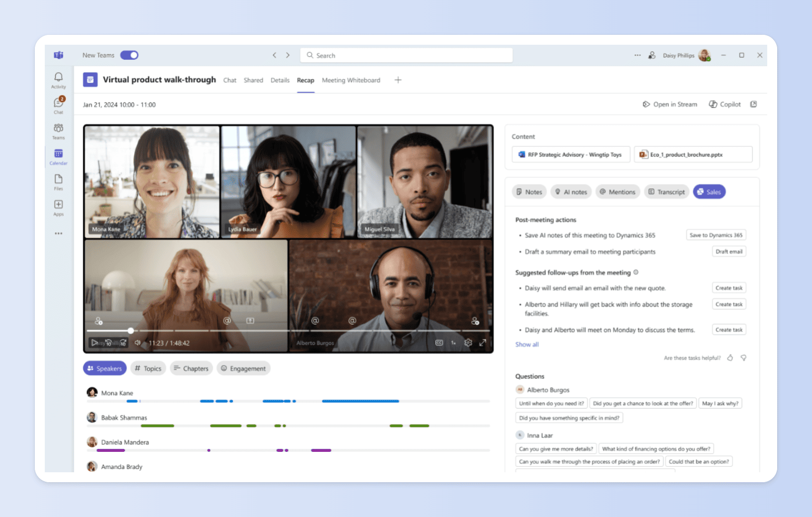The height and width of the screenshot is (517, 812).
Task: Show more apps via sidebar ellipsis
Action: click(x=59, y=233)
